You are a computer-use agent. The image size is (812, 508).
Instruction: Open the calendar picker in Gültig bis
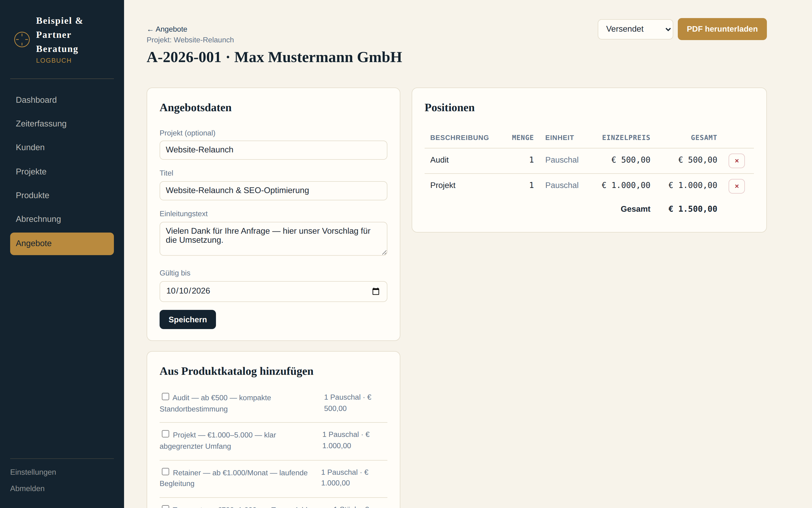coord(376,291)
